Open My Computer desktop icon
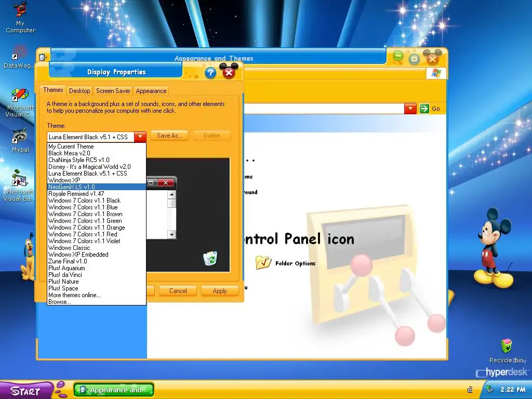Image resolution: width=532 pixels, height=399 pixels. 20,17
